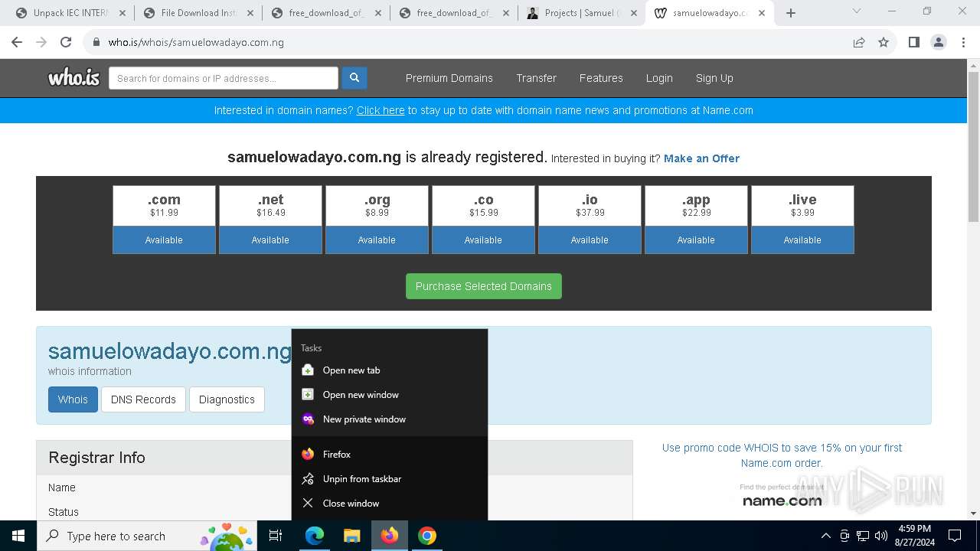The width and height of the screenshot is (980, 551).
Task: Close the samuelowadayo who.is tab
Action: tap(762, 13)
